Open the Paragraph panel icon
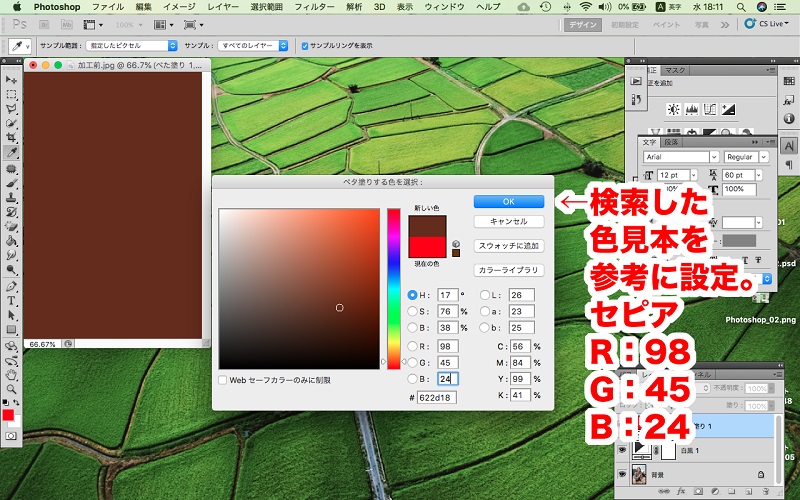Image resolution: width=800 pixels, height=500 pixels. click(789, 164)
